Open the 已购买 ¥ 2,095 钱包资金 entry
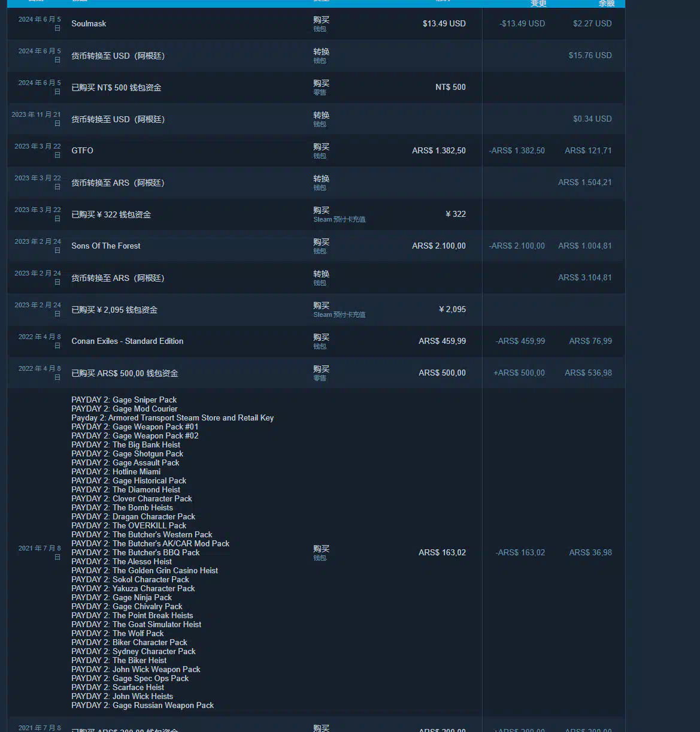Screen dimensions: 700x732 pos(114,310)
